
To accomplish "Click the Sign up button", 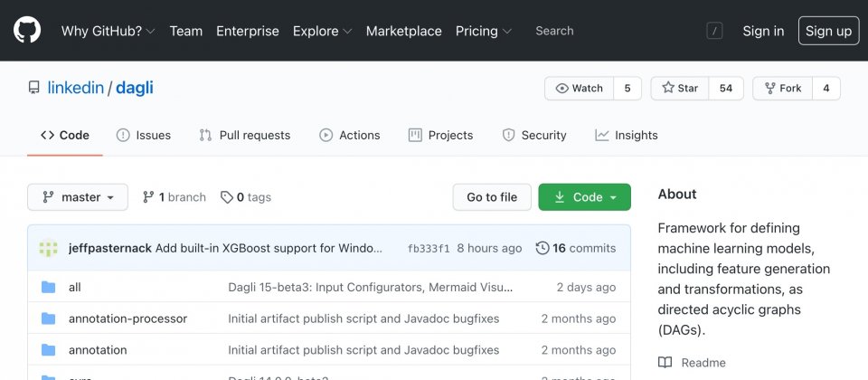I will tap(829, 31).
